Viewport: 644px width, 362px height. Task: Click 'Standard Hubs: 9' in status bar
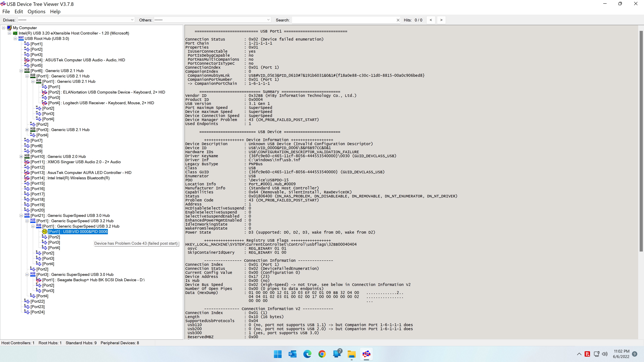pyautogui.click(x=81, y=343)
